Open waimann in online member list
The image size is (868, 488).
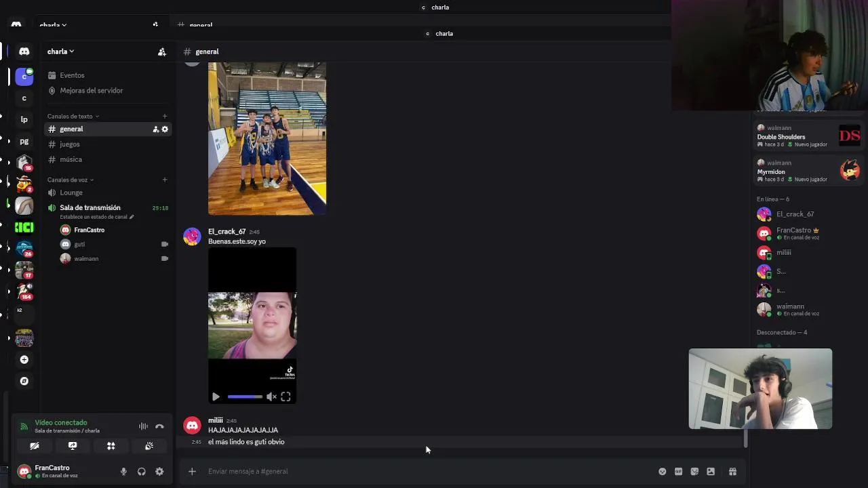[x=808, y=309]
